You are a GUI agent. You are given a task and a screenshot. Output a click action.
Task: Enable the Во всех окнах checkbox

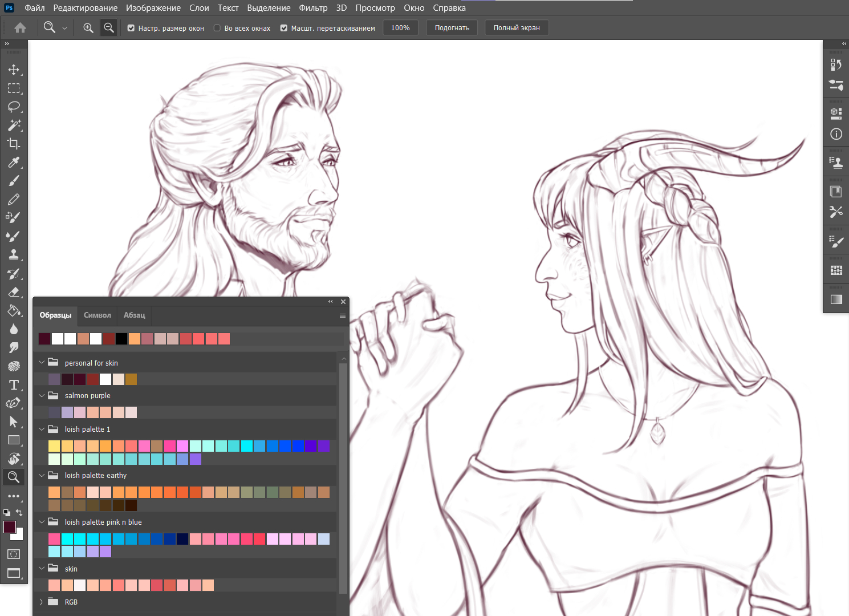(217, 28)
